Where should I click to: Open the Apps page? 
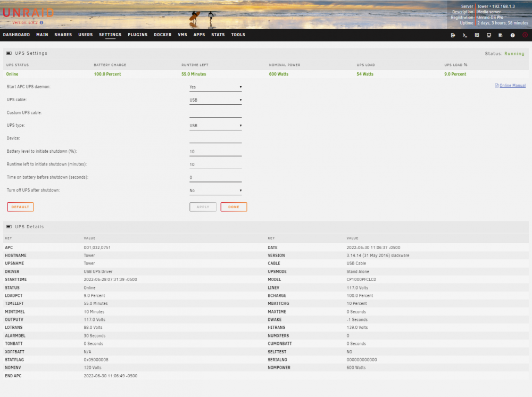point(199,35)
